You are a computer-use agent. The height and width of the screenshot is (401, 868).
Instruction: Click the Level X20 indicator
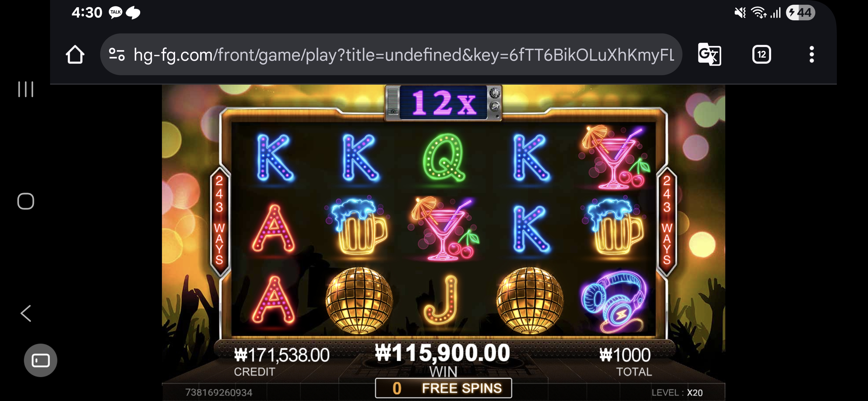click(x=677, y=393)
